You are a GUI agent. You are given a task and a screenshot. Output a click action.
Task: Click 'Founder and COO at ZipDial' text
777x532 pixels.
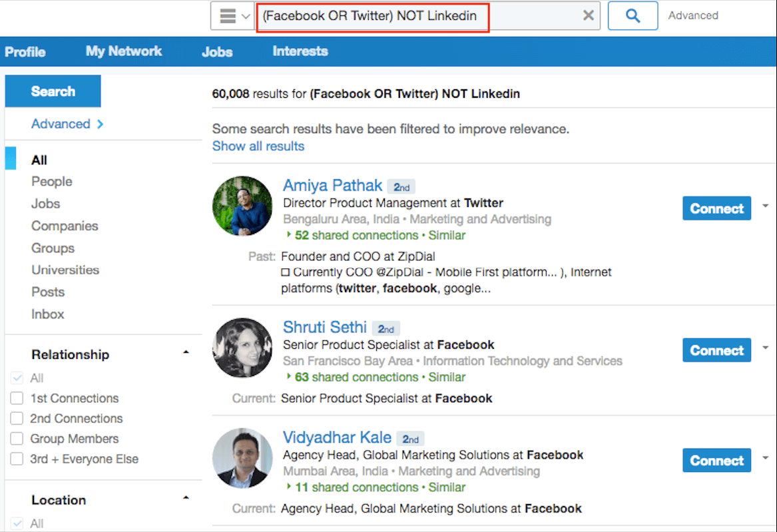coord(358,256)
